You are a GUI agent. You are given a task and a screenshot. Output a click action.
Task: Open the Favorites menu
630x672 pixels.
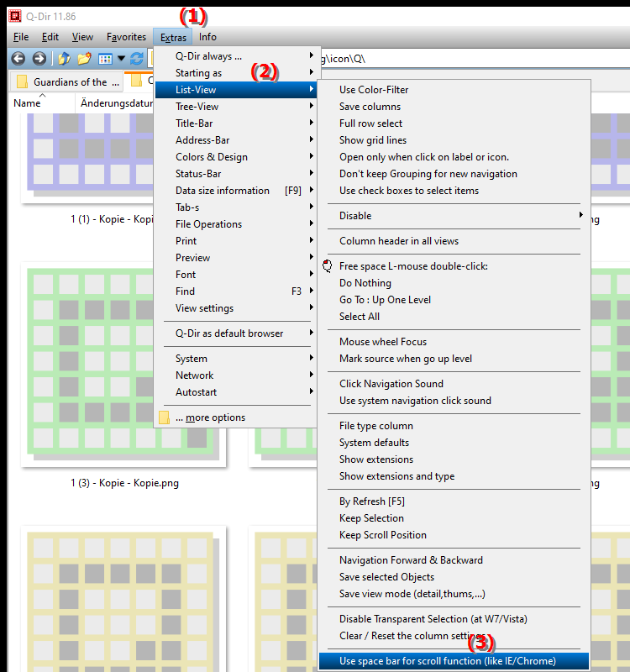coord(126,37)
